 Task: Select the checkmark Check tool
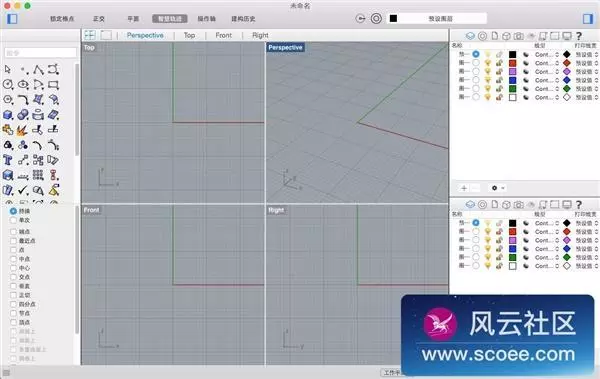(x=23, y=190)
